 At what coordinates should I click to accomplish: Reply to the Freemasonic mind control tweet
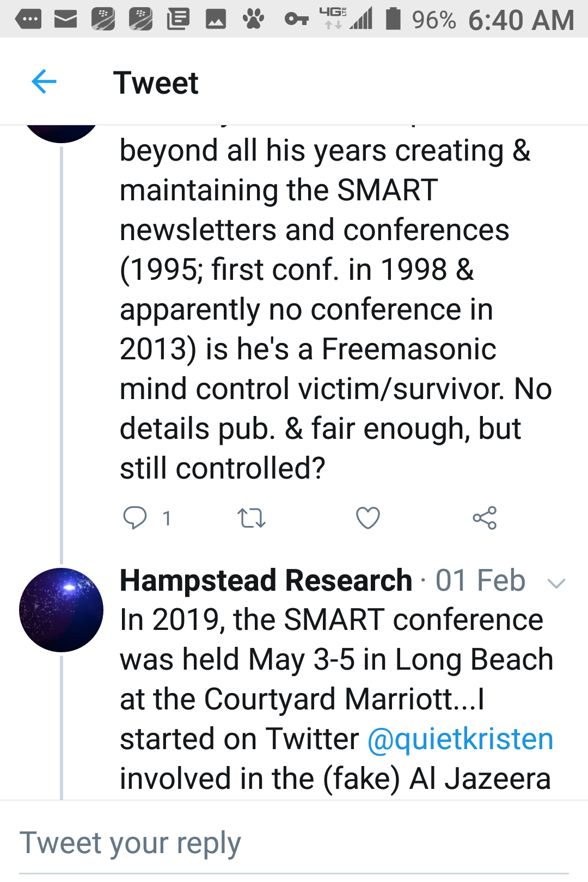[135, 518]
